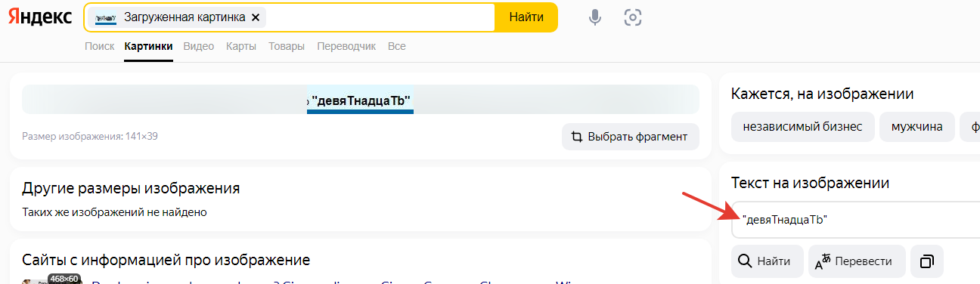
Task: Start voice search with microphone icon
Action: (595, 17)
